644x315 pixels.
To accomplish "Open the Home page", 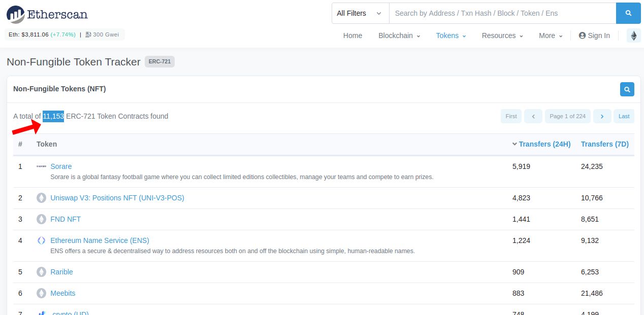I will coord(352,36).
